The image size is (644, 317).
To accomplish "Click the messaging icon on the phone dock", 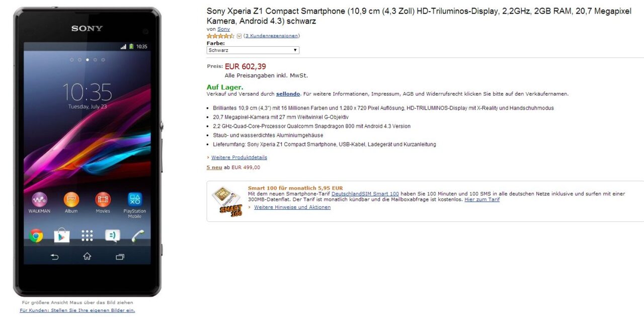I will [112, 235].
